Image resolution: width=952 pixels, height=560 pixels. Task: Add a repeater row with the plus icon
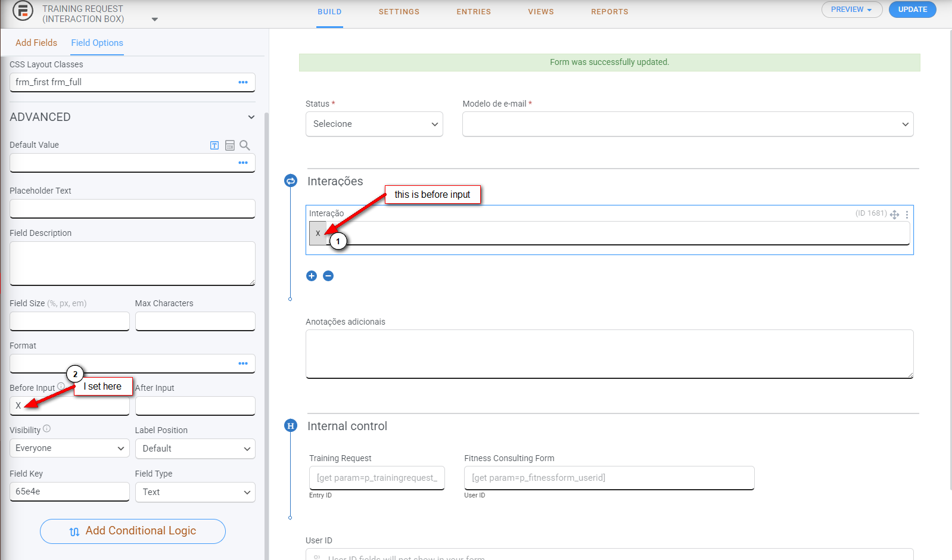tap(312, 276)
